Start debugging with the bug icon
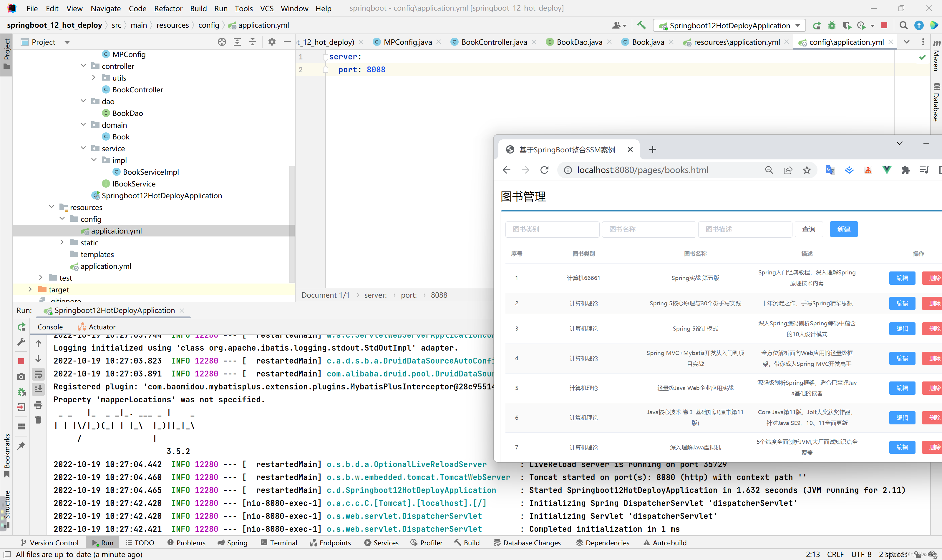The height and width of the screenshot is (560, 942). coord(832,25)
